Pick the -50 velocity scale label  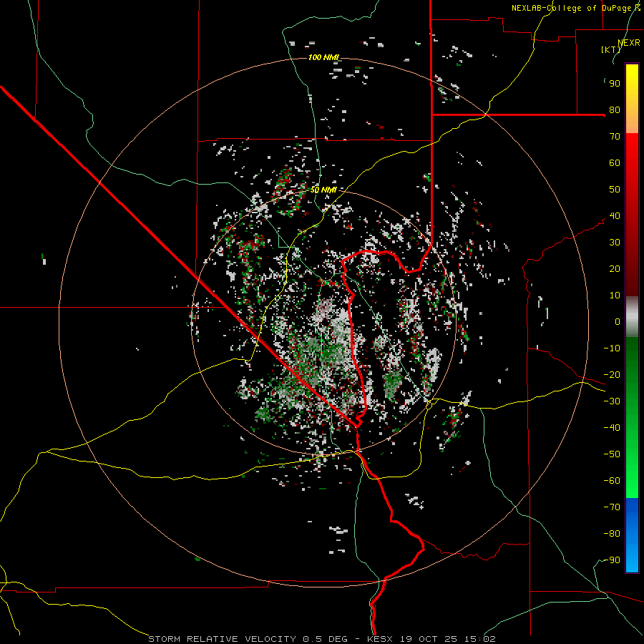(x=612, y=454)
